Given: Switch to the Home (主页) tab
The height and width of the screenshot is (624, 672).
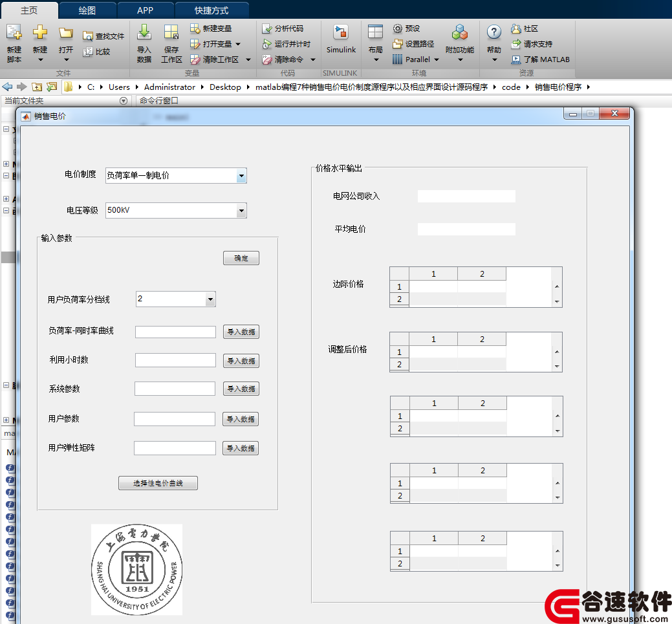Looking at the screenshot, I should [x=29, y=10].
